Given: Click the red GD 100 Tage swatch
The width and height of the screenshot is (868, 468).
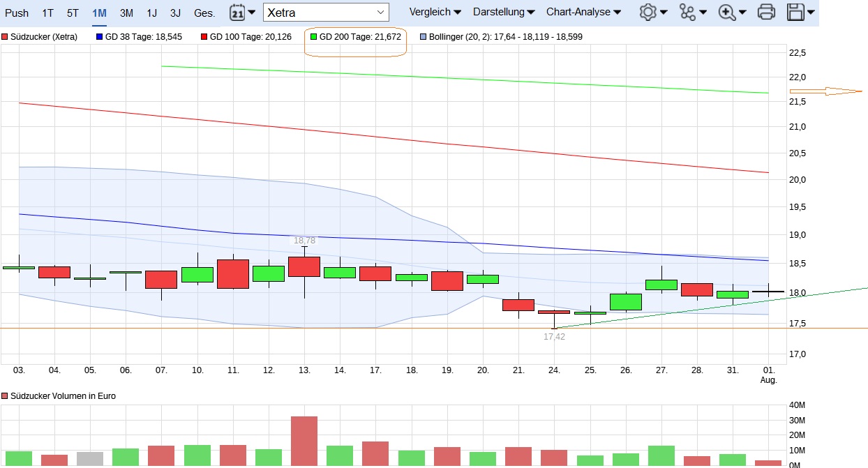Looking at the screenshot, I should [204, 37].
